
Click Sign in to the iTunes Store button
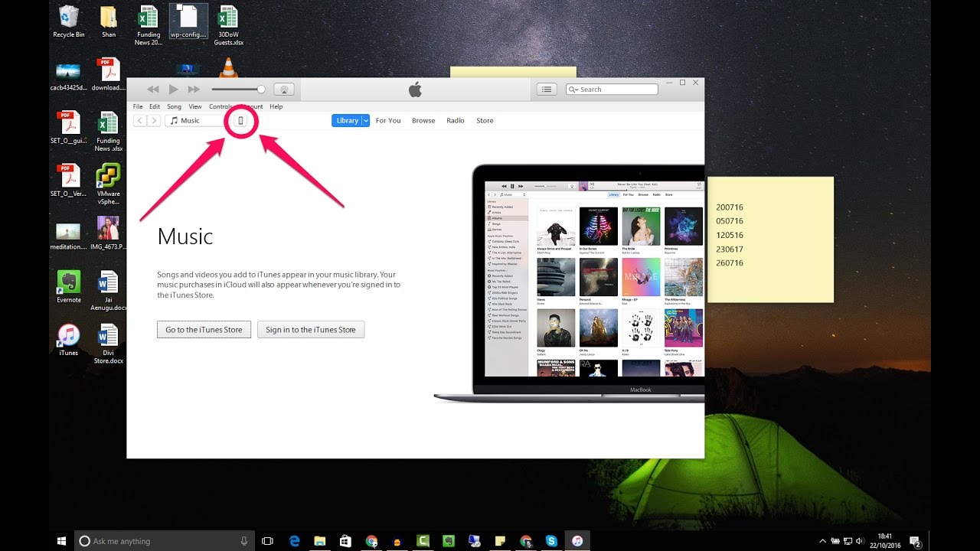pyautogui.click(x=311, y=330)
